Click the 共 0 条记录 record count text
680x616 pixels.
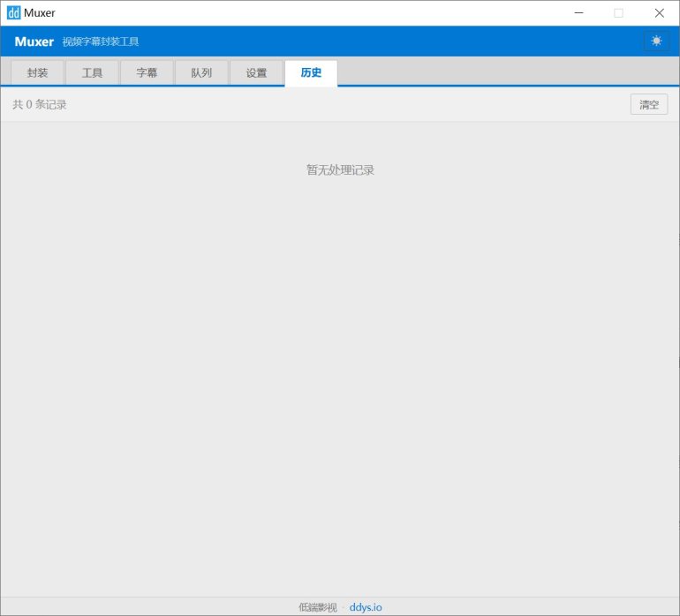click(x=40, y=104)
